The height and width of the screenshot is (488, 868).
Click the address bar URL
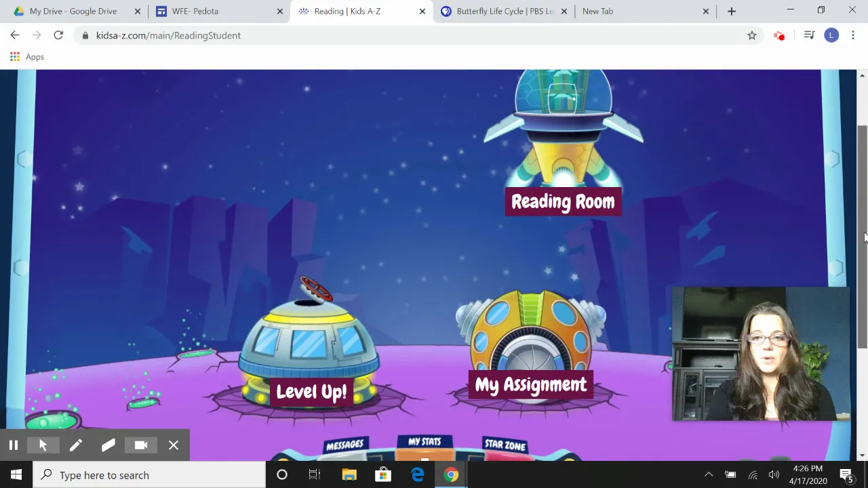pyautogui.click(x=168, y=35)
